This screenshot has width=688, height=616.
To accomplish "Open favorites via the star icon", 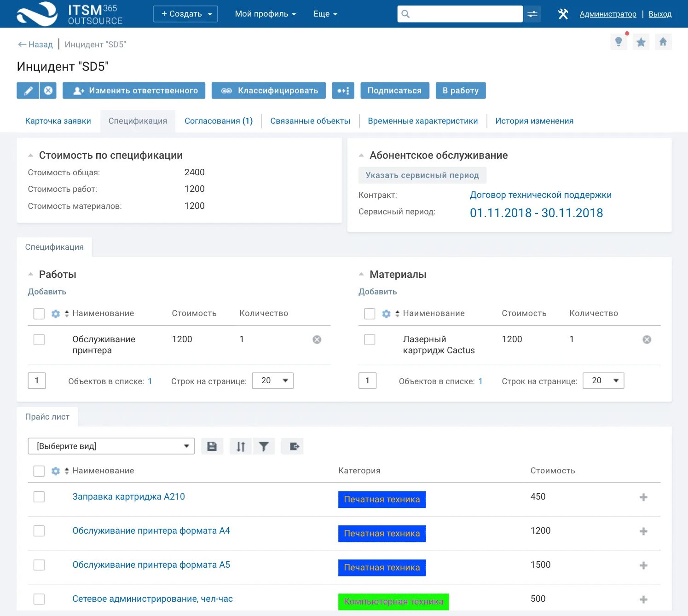I will (x=641, y=41).
